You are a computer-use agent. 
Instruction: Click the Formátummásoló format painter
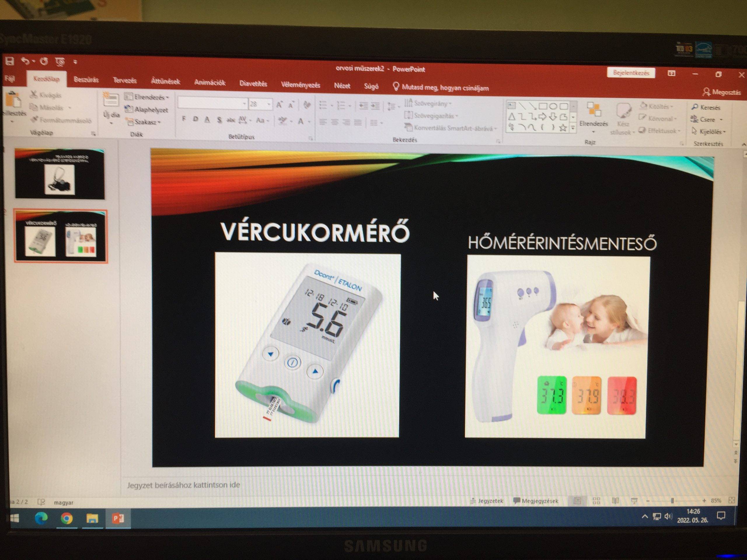(x=61, y=120)
